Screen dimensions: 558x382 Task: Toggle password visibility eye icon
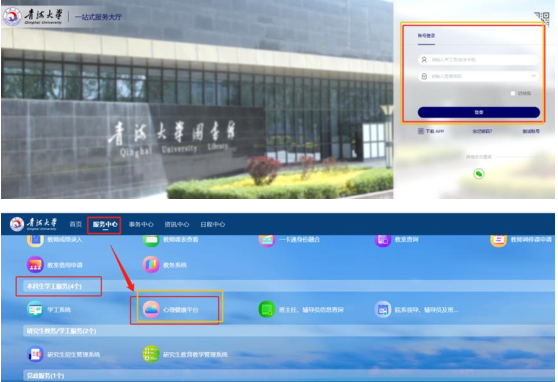coord(533,76)
